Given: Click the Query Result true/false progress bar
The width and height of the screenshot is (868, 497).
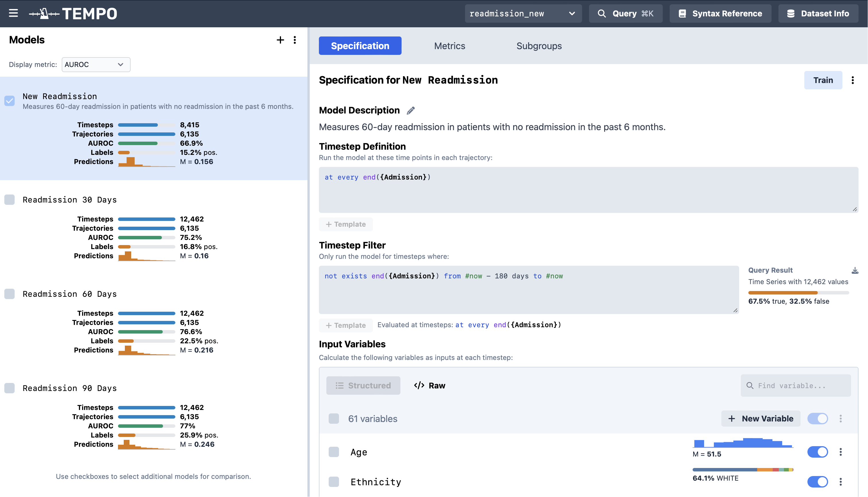Looking at the screenshot, I should click(798, 292).
